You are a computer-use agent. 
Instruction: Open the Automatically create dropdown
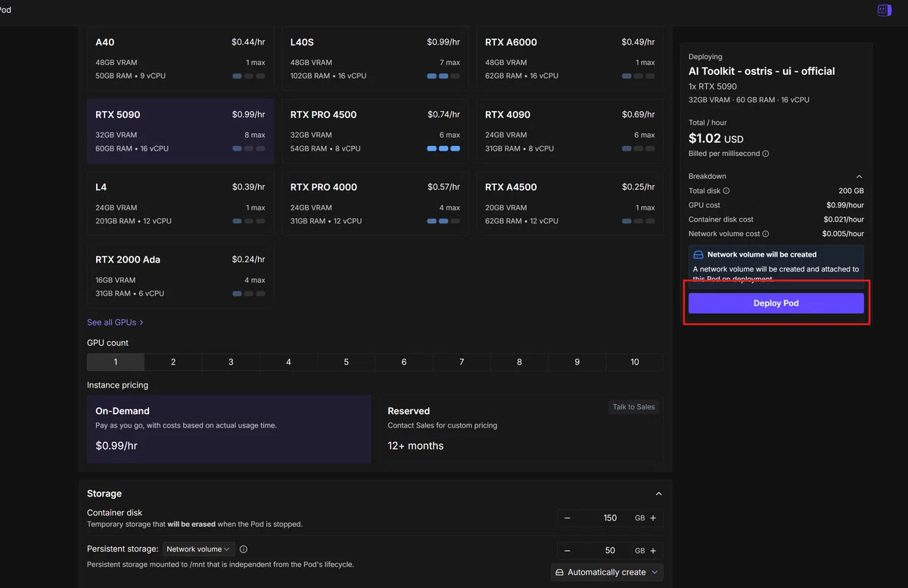(607, 572)
